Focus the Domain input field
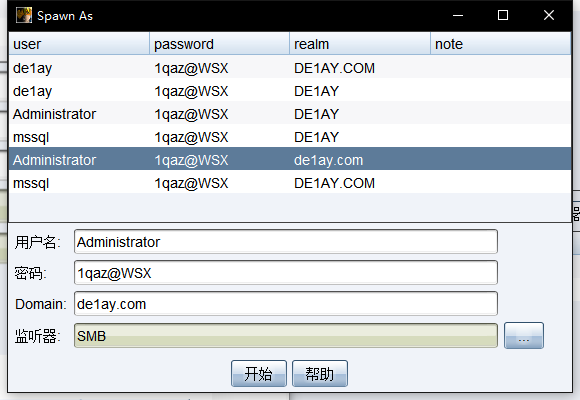Viewport: 580px width, 400px height. tap(286, 304)
